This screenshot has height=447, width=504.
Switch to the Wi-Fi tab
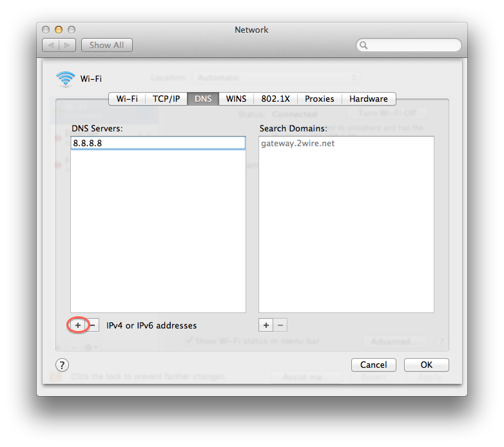pyautogui.click(x=127, y=99)
